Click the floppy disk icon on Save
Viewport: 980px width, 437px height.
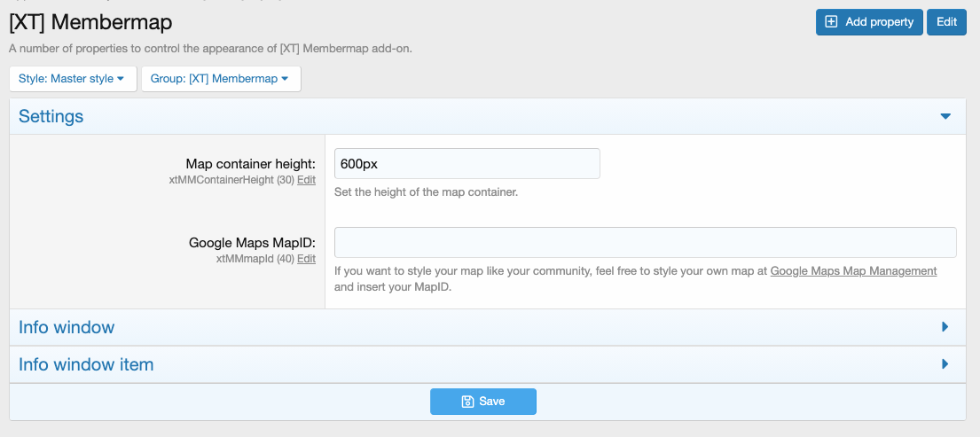pos(467,402)
